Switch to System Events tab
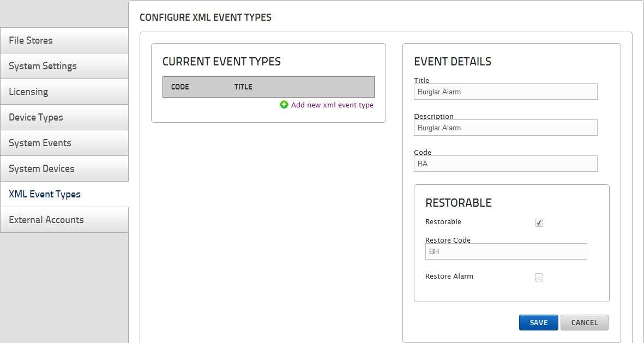Screen dimensions: 644x343 click(x=64, y=143)
